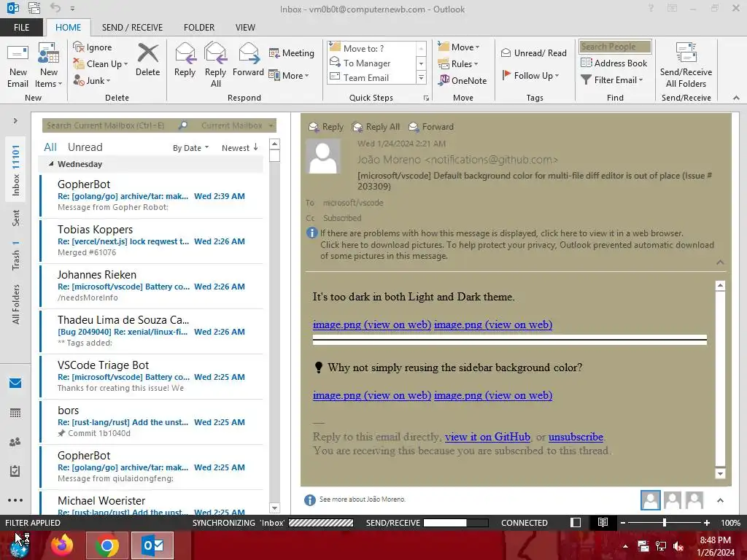This screenshot has height=560, width=747.
Task: Send/Receive All Folders
Action: (686, 65)
